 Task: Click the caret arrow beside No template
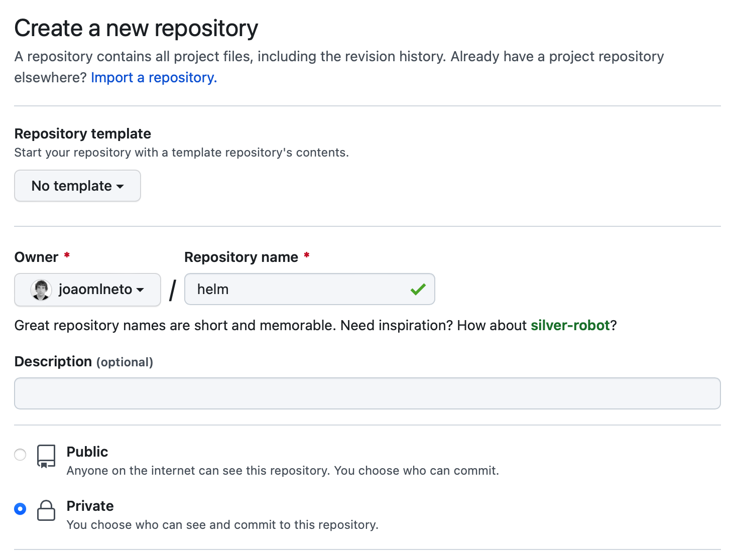(120, 186)
